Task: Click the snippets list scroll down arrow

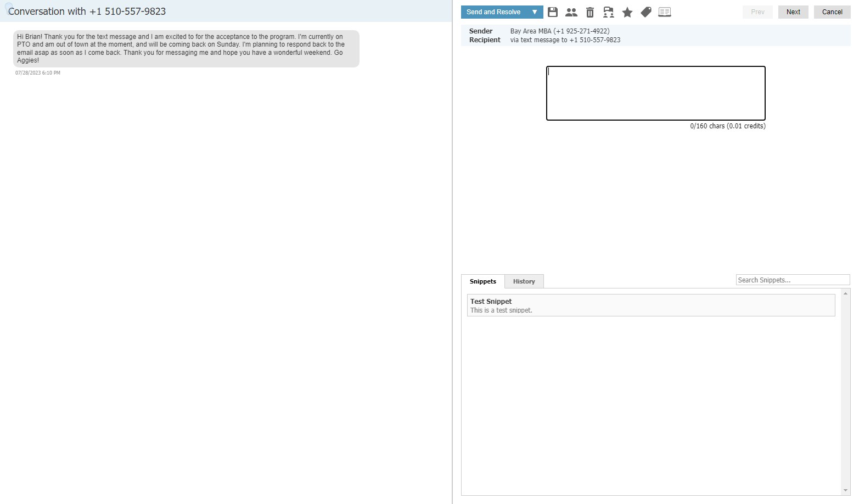Action: (x=846, y=491)
